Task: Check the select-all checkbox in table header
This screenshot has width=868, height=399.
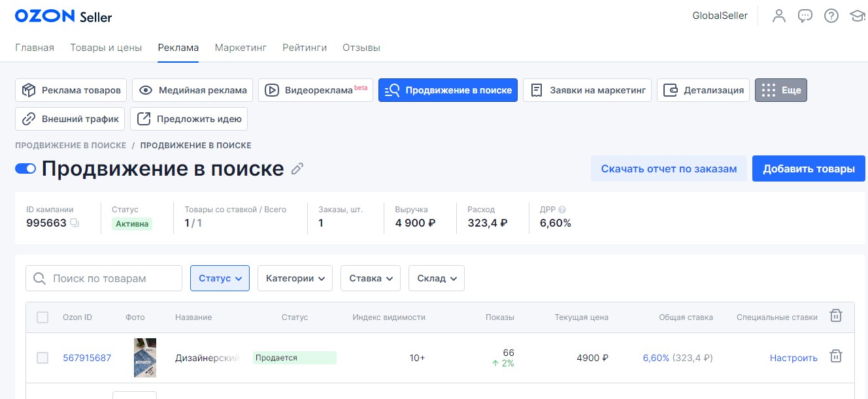Action: pyautogui.click(x=42, y=317)
